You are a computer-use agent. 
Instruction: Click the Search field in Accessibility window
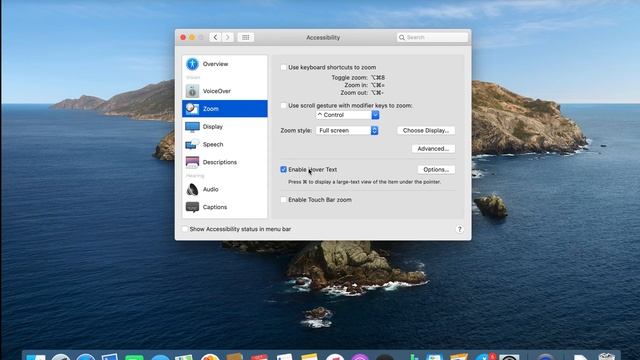click(x=432, y=38)
